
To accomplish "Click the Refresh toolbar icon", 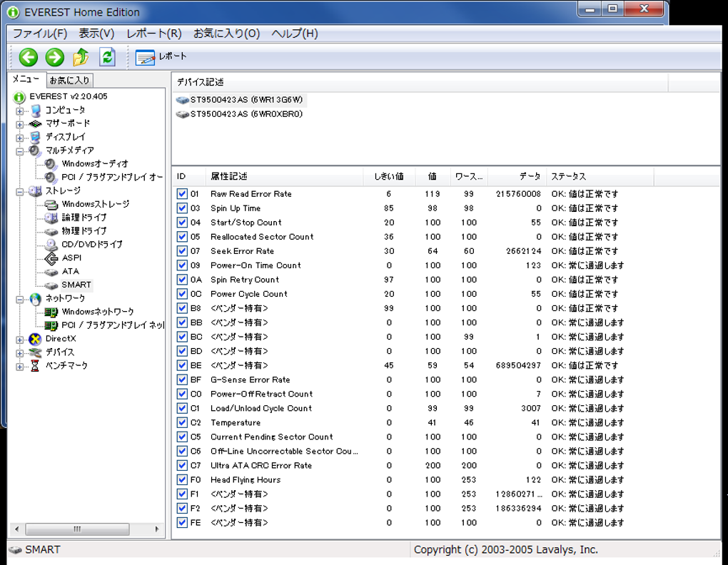I will coord(107,57).
